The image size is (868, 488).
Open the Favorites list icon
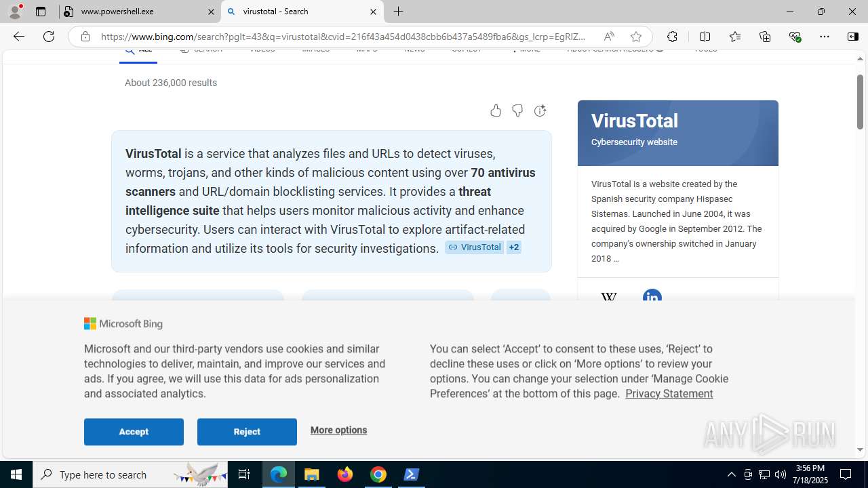(x=735, y=37)
